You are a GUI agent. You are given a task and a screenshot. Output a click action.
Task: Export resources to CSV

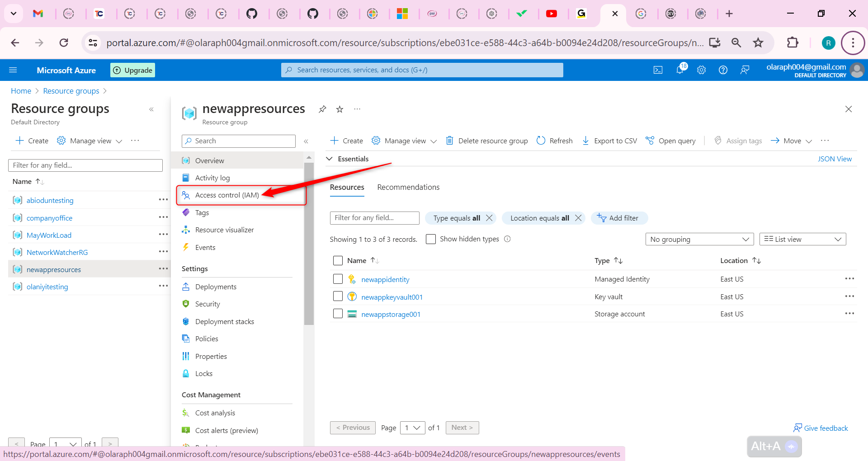coord(609,141)
